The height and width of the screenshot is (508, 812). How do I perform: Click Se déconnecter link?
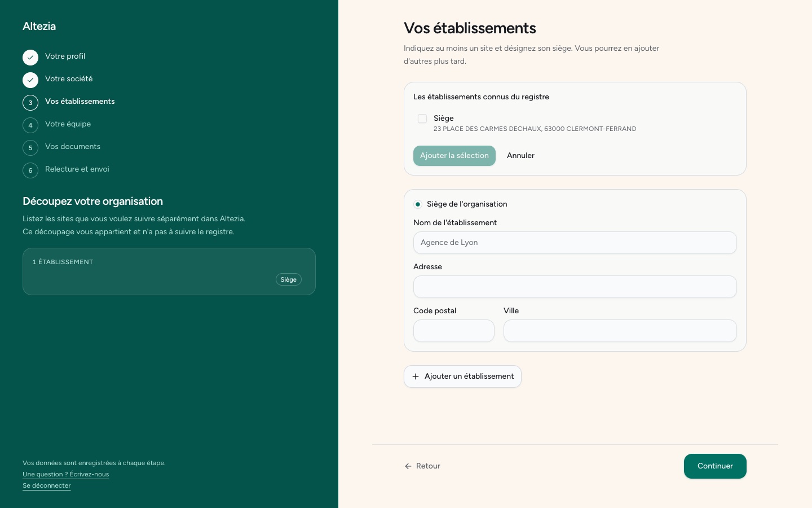pos(47,485)
